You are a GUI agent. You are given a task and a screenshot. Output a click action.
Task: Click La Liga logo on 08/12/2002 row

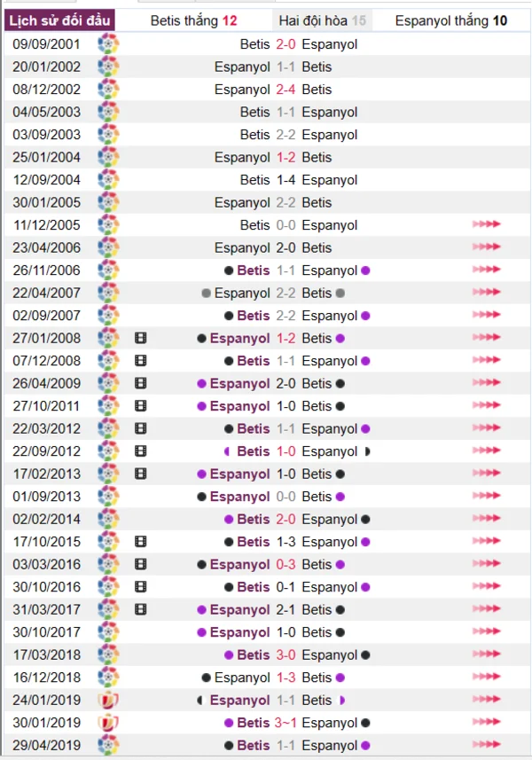(108, 90)
